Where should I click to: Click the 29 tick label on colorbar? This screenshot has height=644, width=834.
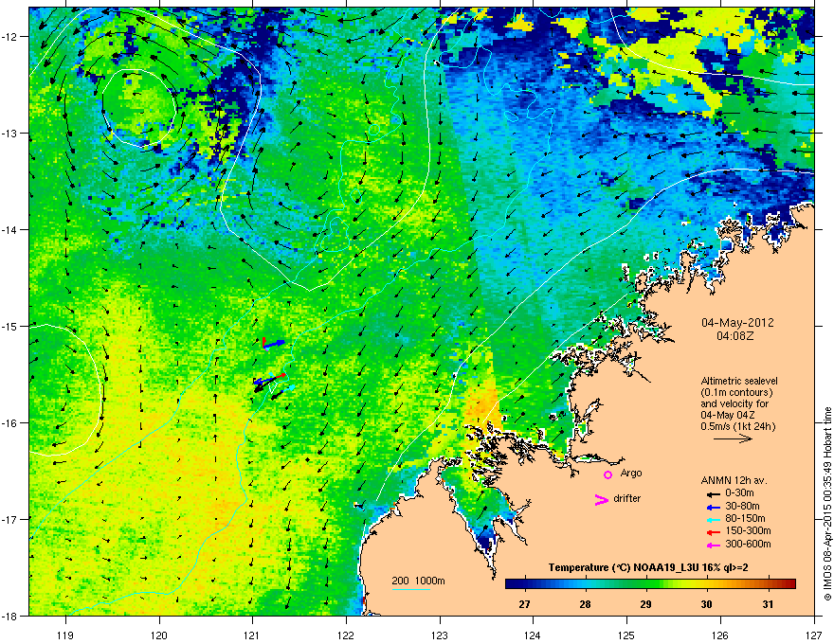(x=645, y=604)
